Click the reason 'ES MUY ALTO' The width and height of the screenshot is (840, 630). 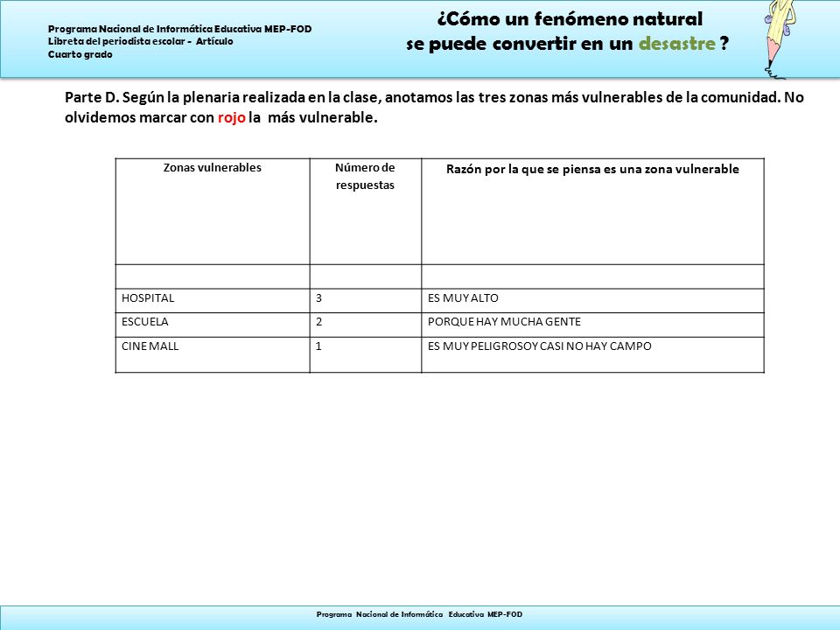[x=463, y=297]
